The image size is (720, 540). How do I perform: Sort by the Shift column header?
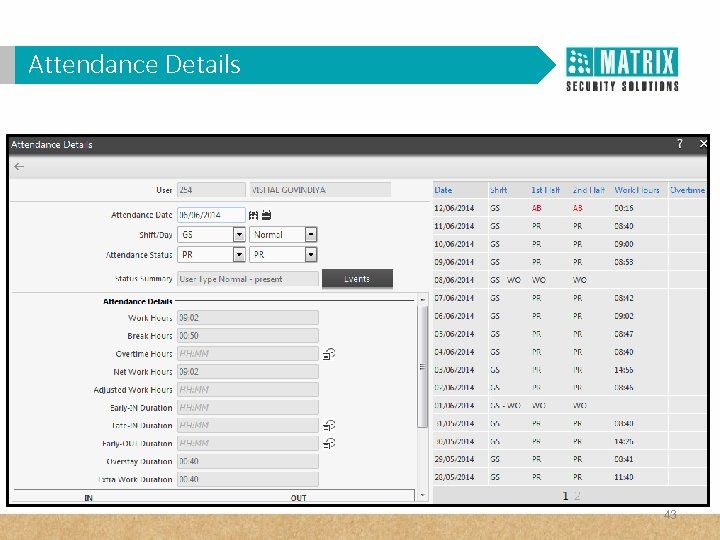[498, 190]
